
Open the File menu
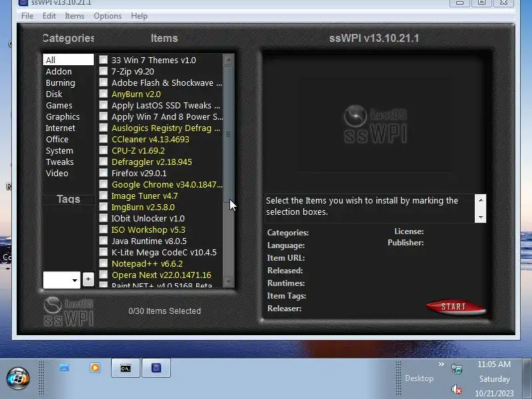coord(27,16)
